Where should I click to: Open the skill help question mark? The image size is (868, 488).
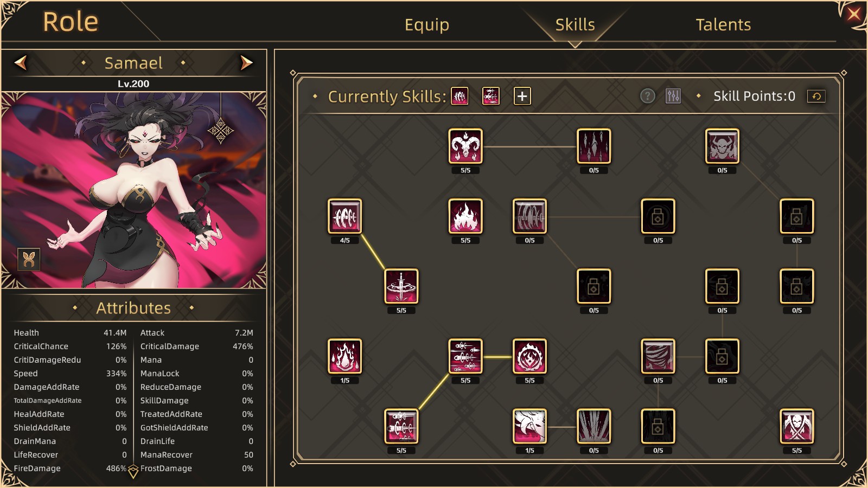[648, 96]
